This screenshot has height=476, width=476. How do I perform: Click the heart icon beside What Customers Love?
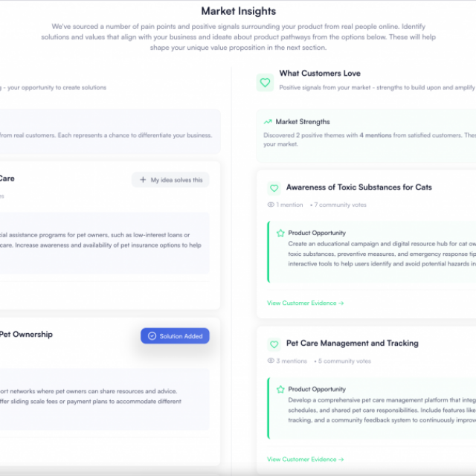pos(265,83)
